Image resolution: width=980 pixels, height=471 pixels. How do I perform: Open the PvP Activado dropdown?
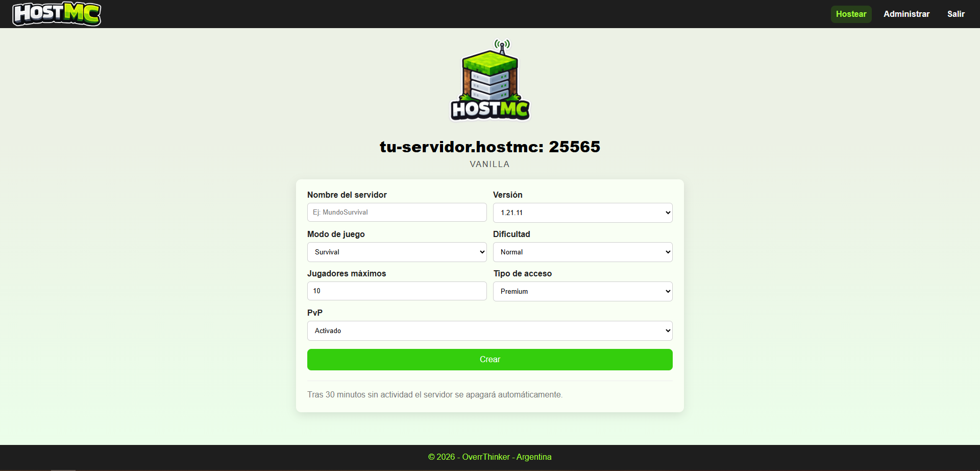[x=489, y=331]
